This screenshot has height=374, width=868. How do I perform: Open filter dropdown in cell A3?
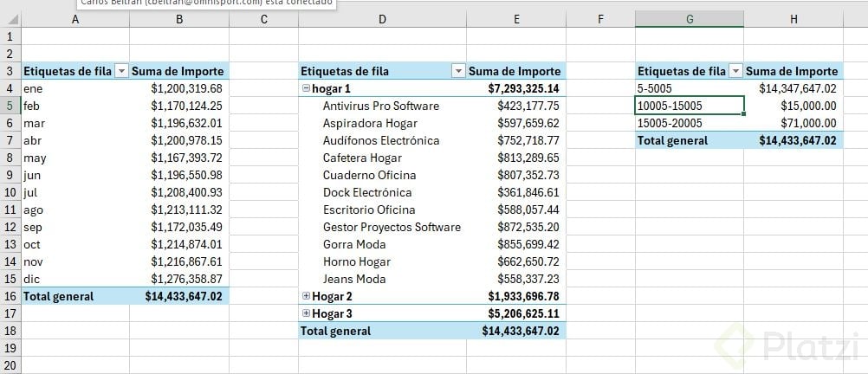pyautogui.click(x=122, y=71)
